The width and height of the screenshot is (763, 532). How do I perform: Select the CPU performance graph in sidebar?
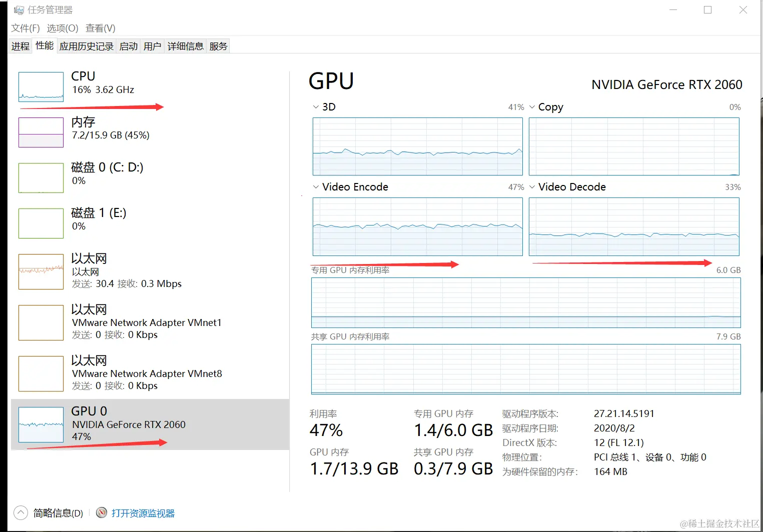(41, 86)
